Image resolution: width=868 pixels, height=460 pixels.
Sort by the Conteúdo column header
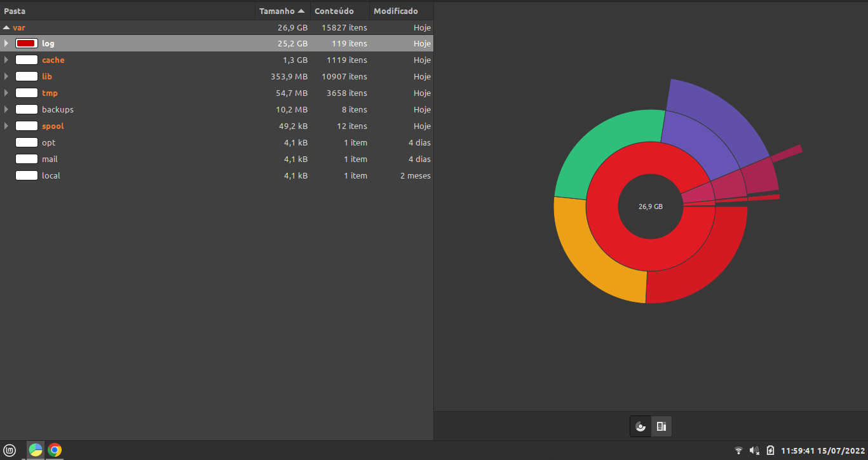(334, 11)
